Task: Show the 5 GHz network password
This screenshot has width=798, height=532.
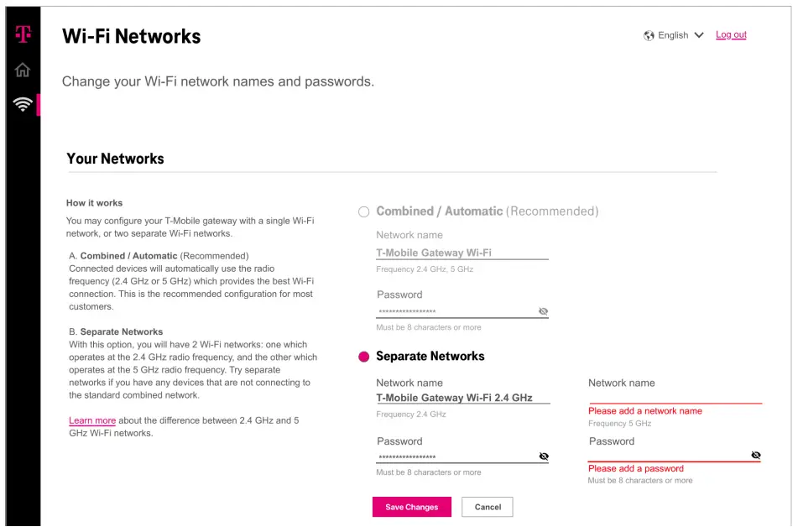Action: click(x=755, y=455)
